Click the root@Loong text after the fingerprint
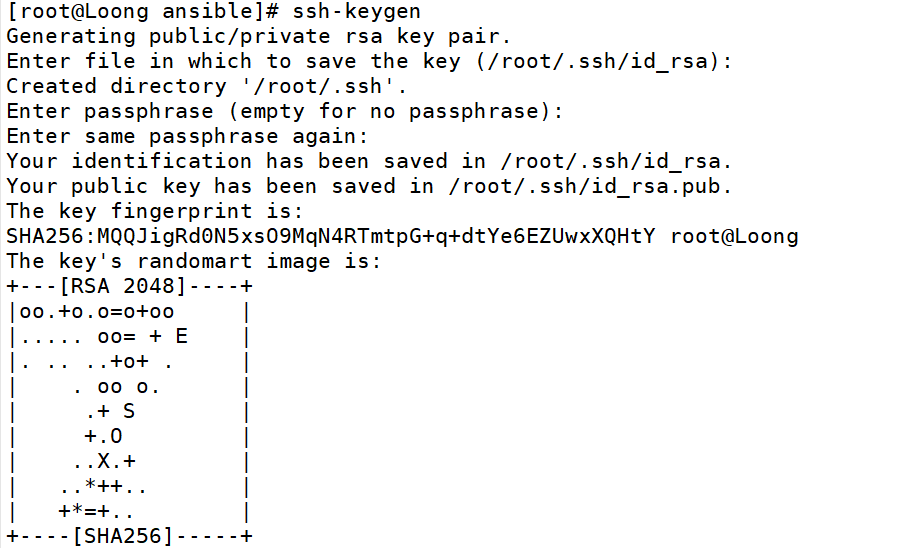This screenshot has height=548, width=907. [734, 236]
